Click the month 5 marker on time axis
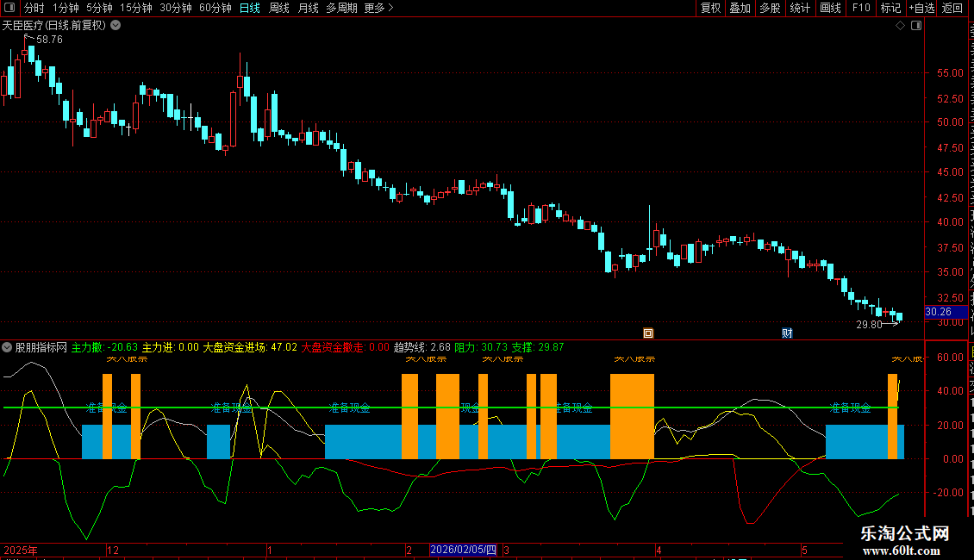Viewport: 974px width, 560px height. click(804, 550)
